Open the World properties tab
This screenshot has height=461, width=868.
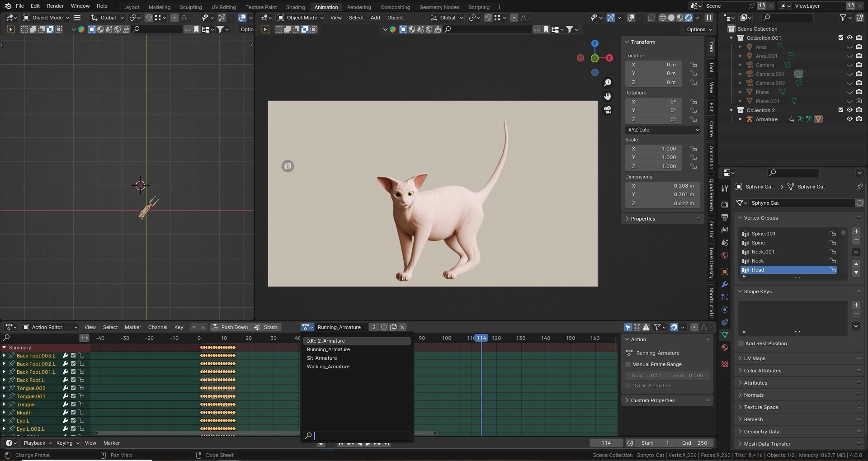pyautogui.click(x=725, y=255)
